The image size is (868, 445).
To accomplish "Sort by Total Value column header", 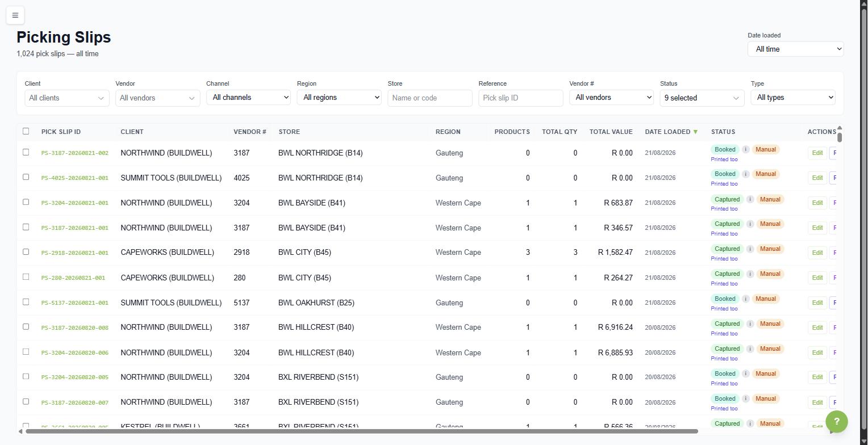I will 611,132.
